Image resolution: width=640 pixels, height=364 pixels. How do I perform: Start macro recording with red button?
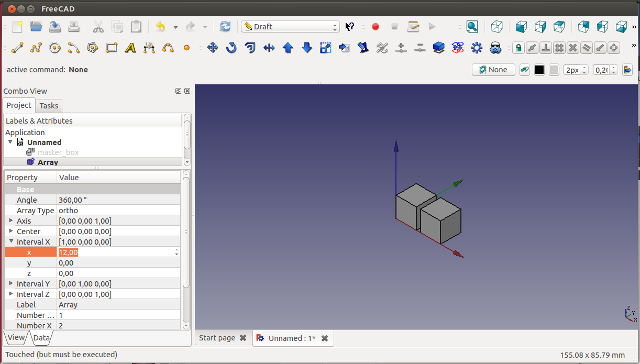[x=376, y=27]
